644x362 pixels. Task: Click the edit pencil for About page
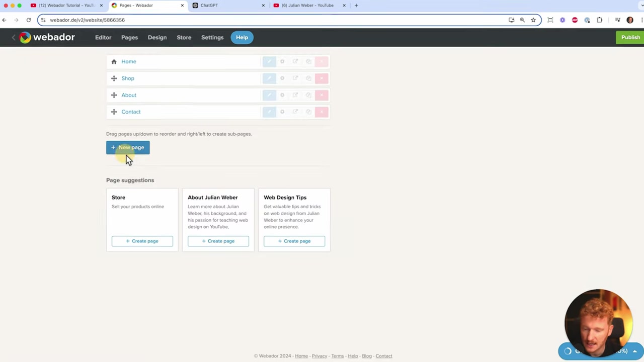[269, 95]
